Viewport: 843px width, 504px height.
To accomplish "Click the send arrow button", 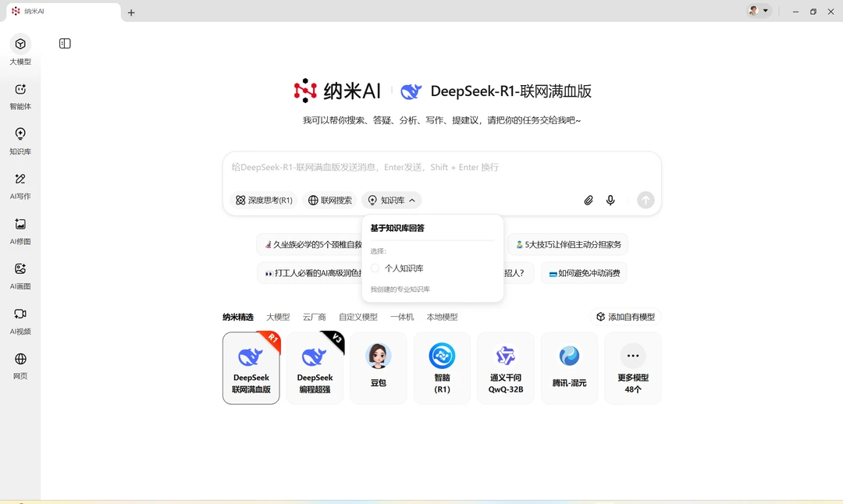I will 646,201.
